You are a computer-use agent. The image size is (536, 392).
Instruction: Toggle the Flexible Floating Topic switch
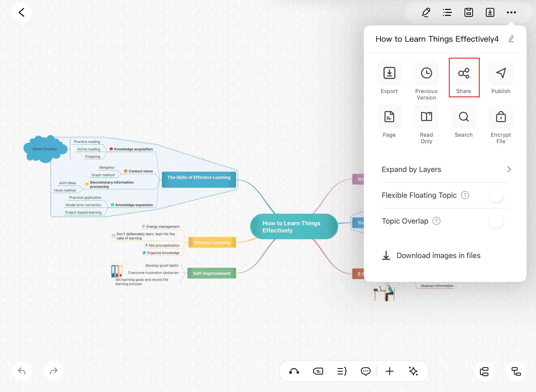(x=496, y=196)
